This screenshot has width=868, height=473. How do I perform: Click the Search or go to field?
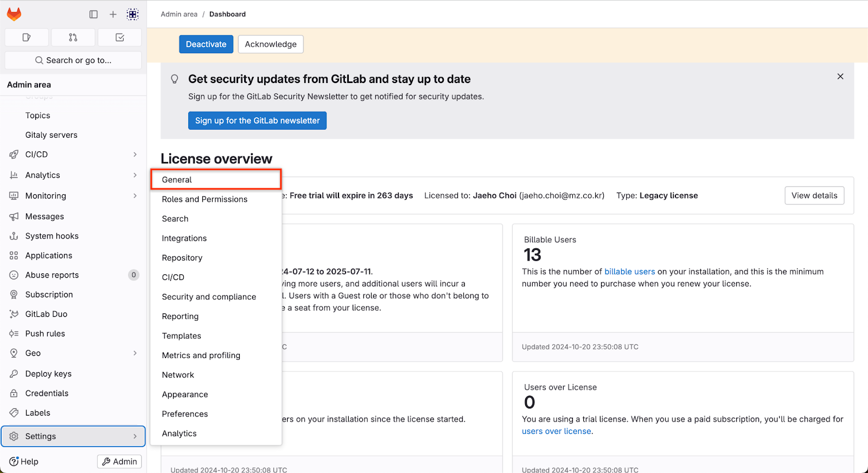(73, 60)
